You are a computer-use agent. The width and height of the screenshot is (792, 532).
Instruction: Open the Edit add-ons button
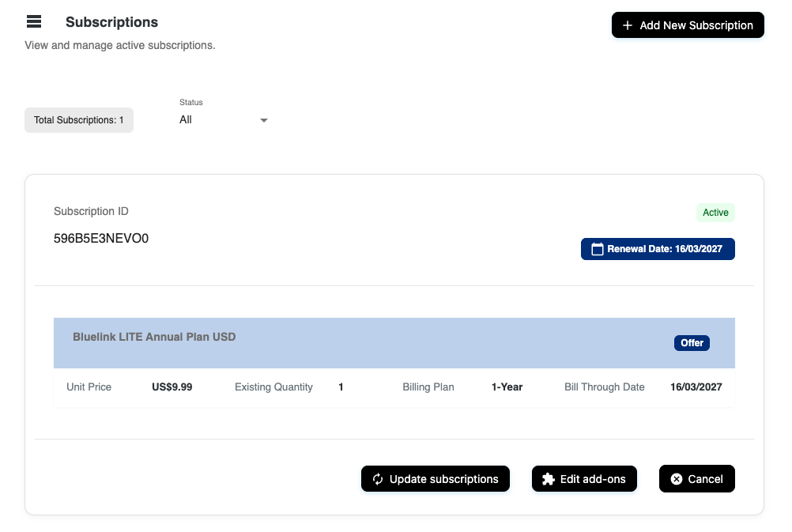pyautogui.click(x=584, y=479)
